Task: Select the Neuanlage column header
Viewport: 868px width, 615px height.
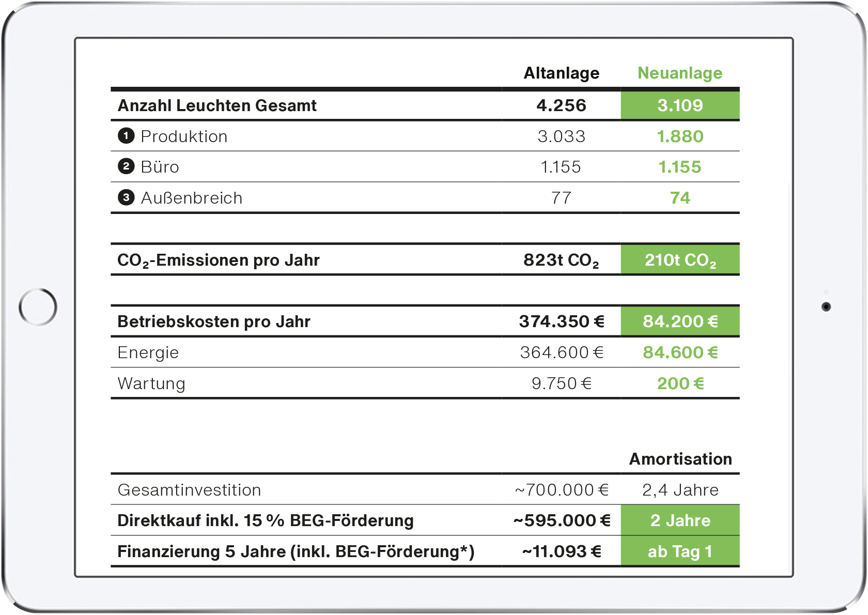Action: pos(680,73)
